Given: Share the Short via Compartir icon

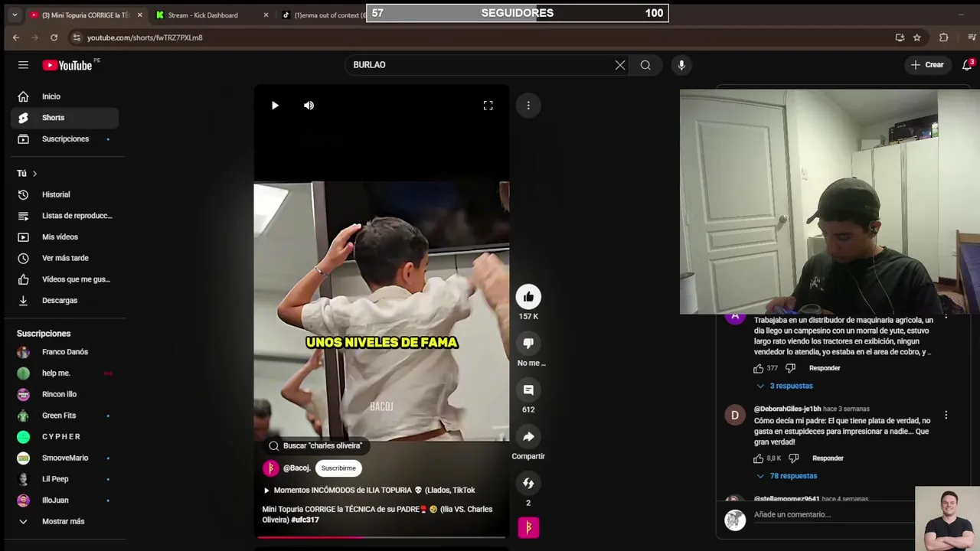Looking at the screenshot, I should [x=528, y=437].
